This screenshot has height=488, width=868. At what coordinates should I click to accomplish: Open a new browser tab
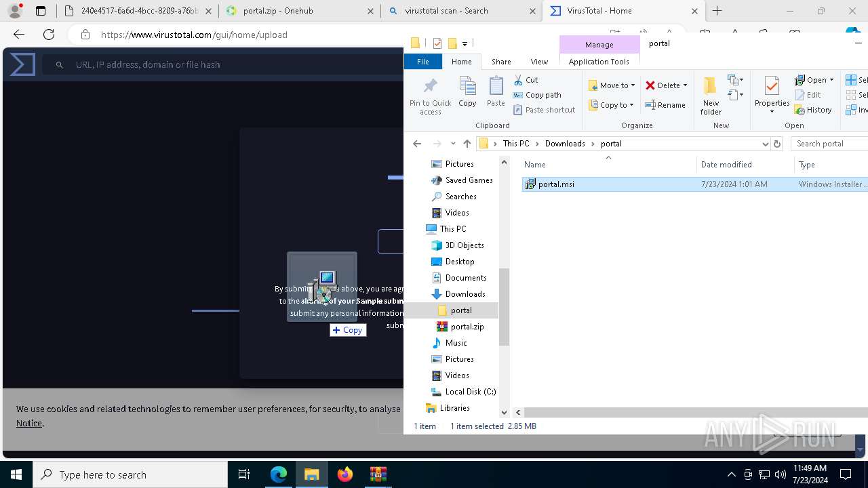(717, 11)
